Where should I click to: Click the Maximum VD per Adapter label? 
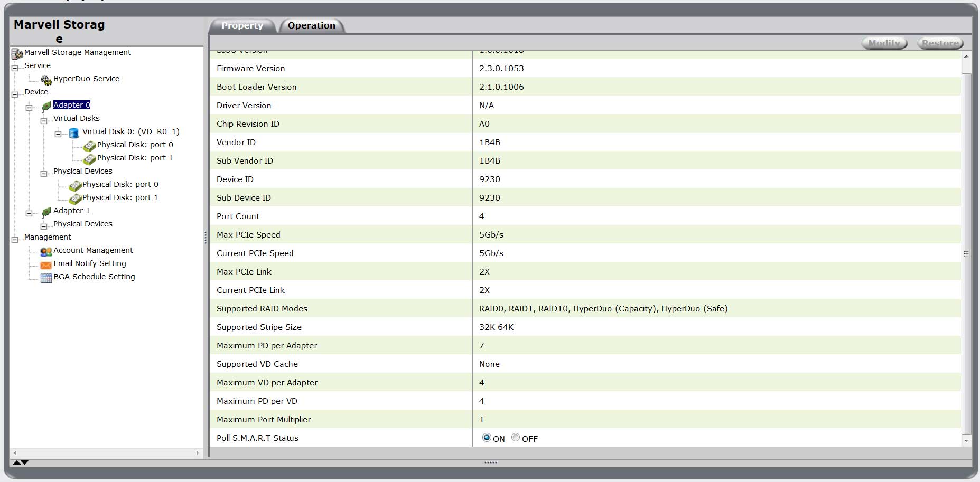click(267, 383)
